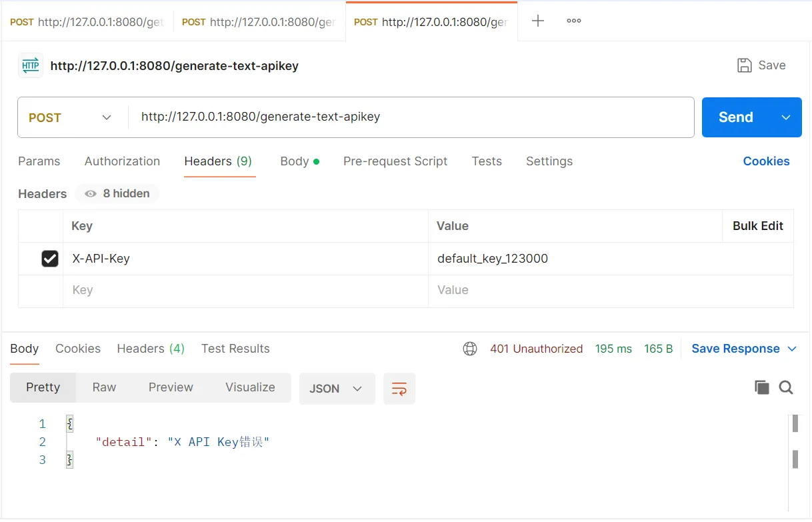Screen dimensions: 812x522
Task: Open the tab options ellipsis menu
Action: point(574,21)
